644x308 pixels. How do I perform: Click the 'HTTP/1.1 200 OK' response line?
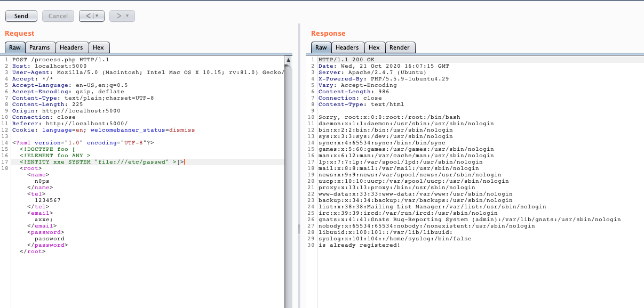point(346,60)
